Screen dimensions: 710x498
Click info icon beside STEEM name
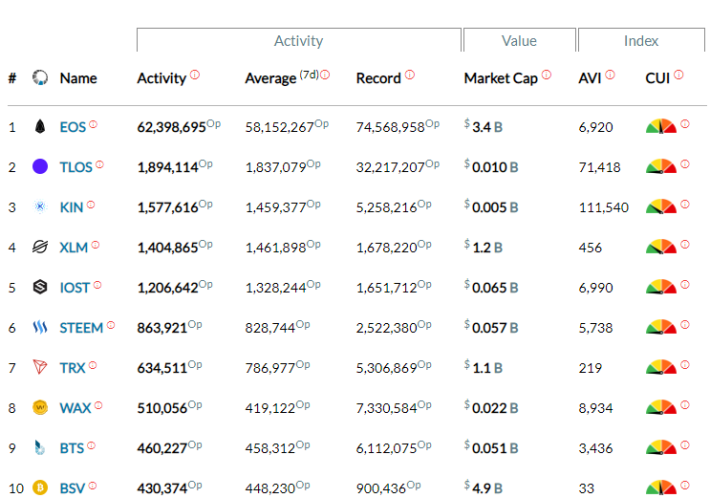pyautogui.click(x=110, y=325)
